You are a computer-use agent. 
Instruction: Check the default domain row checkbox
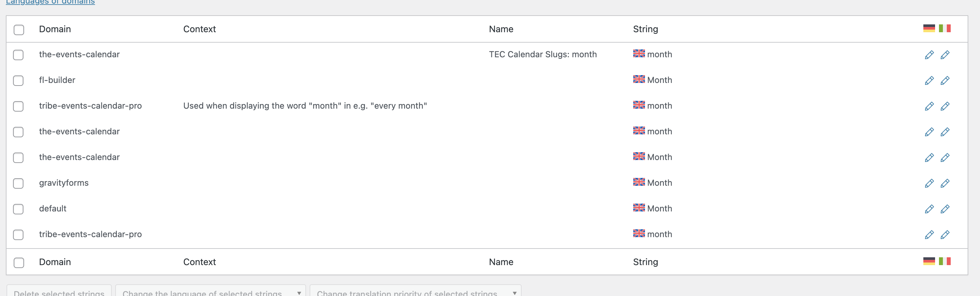18,209
